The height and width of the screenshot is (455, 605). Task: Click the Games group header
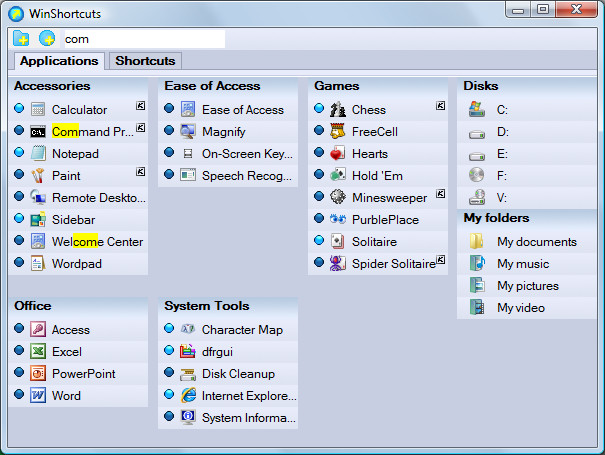pyautogui.click(x=337, y=86)
